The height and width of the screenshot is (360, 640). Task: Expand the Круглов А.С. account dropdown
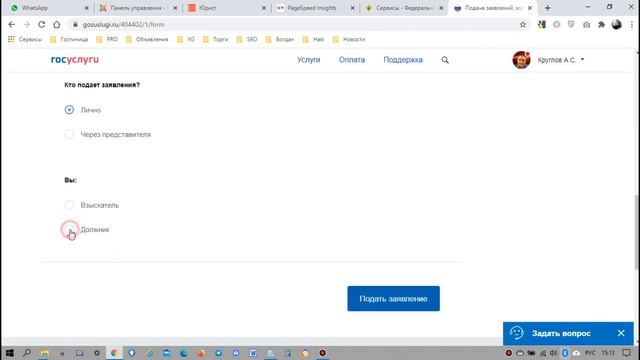coord(582,60)
